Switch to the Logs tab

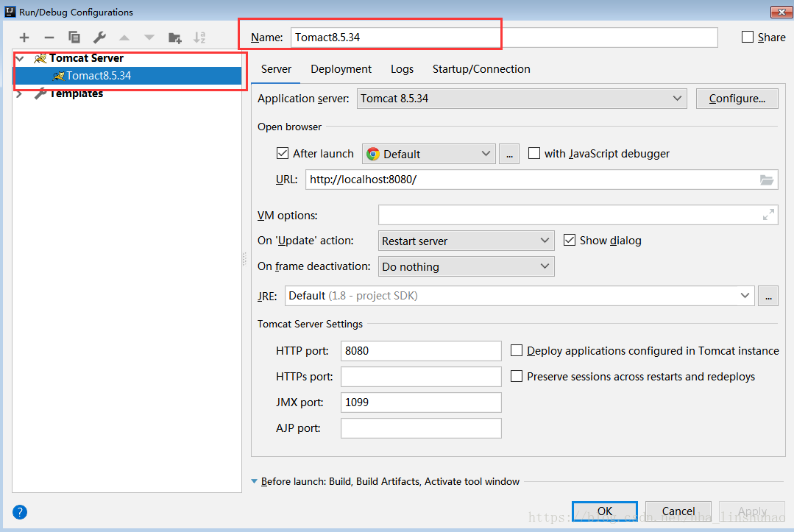tap(402, 69)
